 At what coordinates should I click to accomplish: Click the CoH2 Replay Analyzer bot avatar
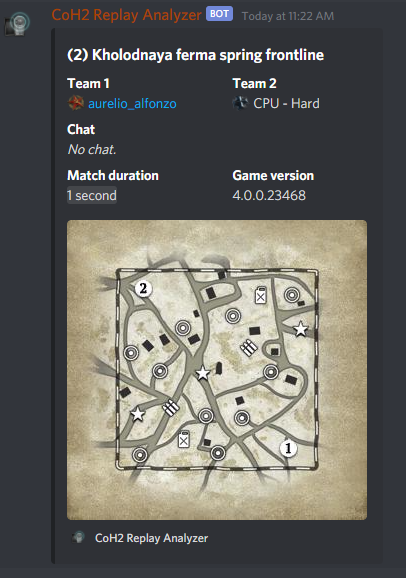[x=17, y=24]
